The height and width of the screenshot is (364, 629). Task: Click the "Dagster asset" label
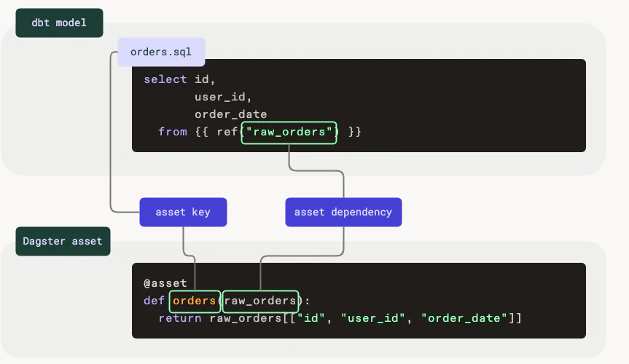[63, 241]
